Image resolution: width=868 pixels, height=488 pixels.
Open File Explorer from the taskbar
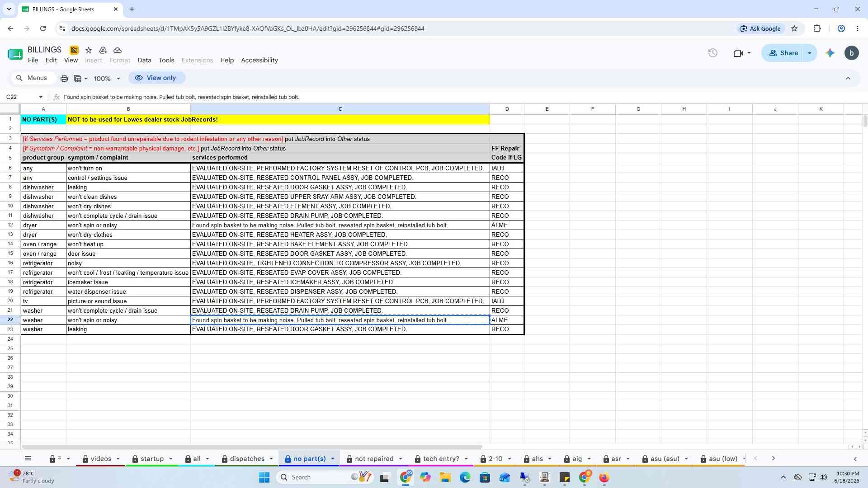click(445, 477)
